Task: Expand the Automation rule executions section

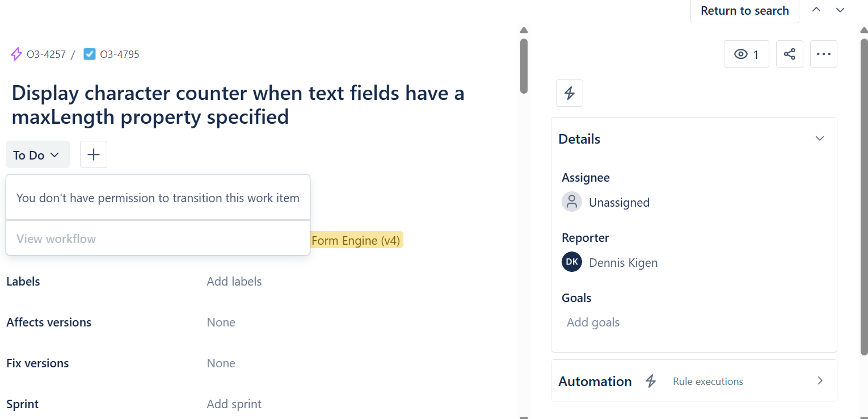Action: (x=694, y=380)
